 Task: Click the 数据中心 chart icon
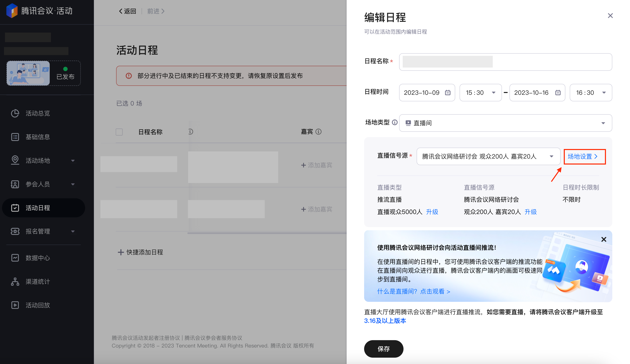pos(15,258)
